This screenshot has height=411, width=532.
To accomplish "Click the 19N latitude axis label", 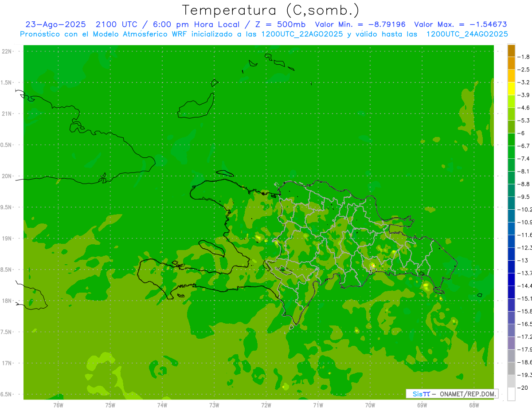I will (7, 238).
